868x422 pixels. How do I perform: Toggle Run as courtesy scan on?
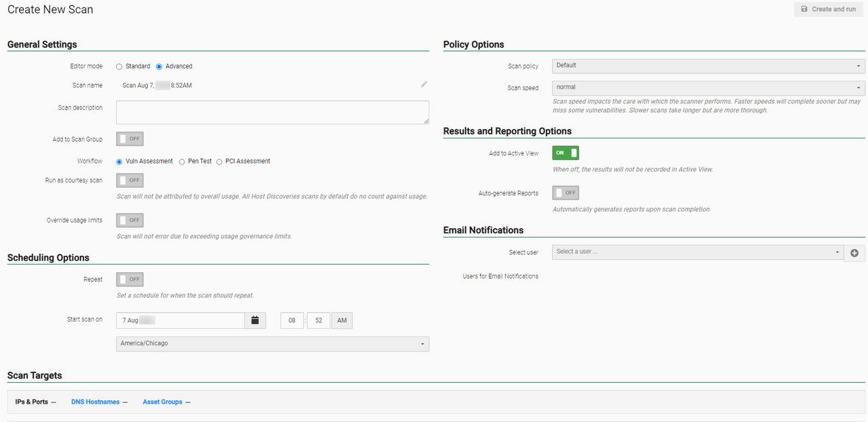(130, 180)
